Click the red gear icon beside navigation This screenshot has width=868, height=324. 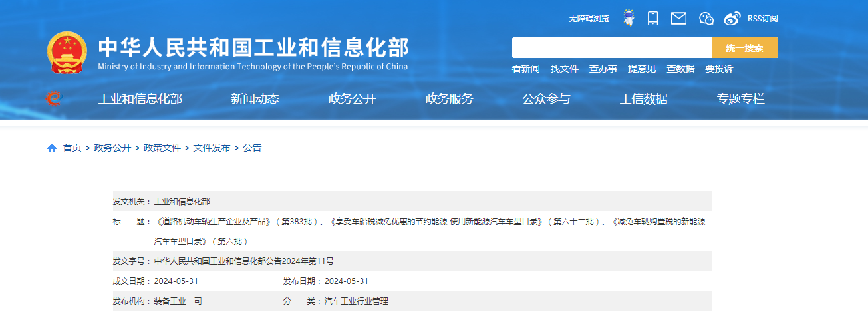(54, 99)
